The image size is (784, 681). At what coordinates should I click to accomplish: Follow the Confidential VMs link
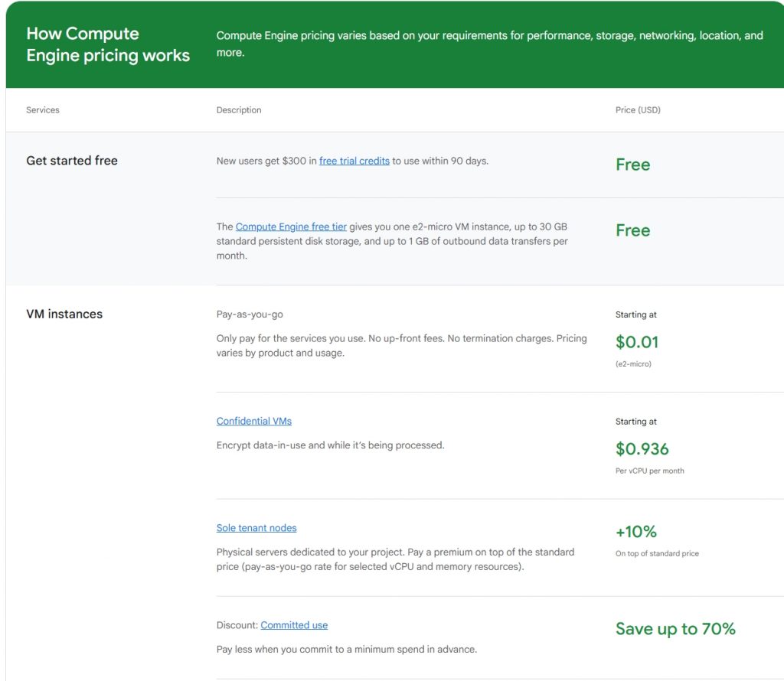point(253,421)
